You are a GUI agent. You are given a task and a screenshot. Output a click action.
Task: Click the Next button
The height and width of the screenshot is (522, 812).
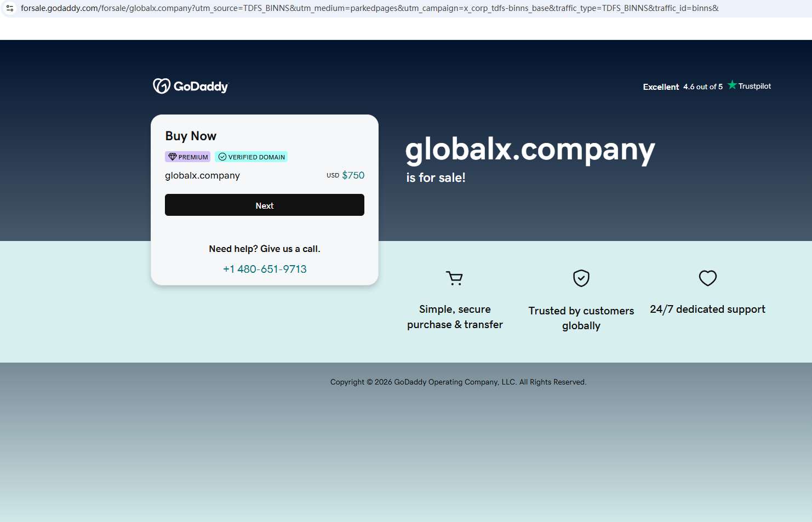tap(265, 205)
